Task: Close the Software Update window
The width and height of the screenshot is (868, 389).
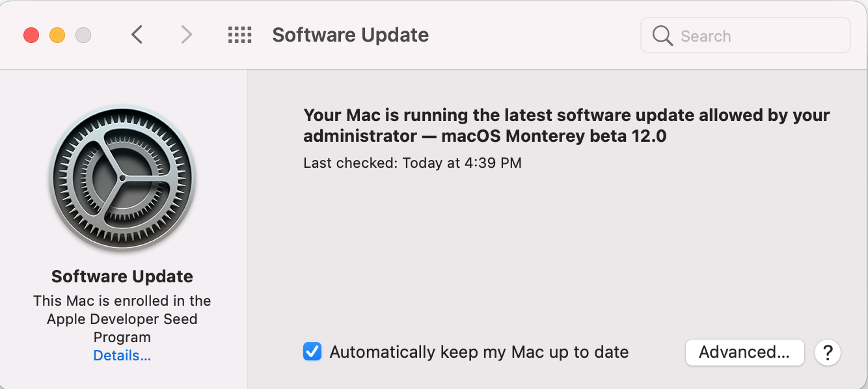Action: [31, 35]
